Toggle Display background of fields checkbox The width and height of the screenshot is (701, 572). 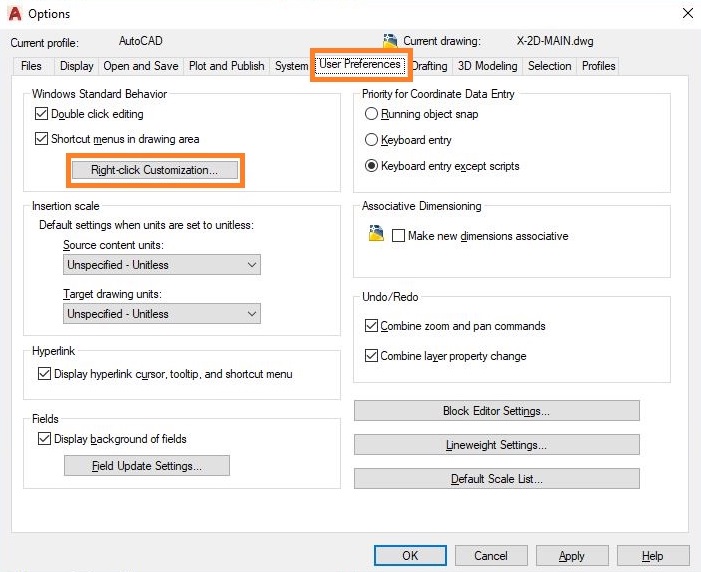(44, 438)
